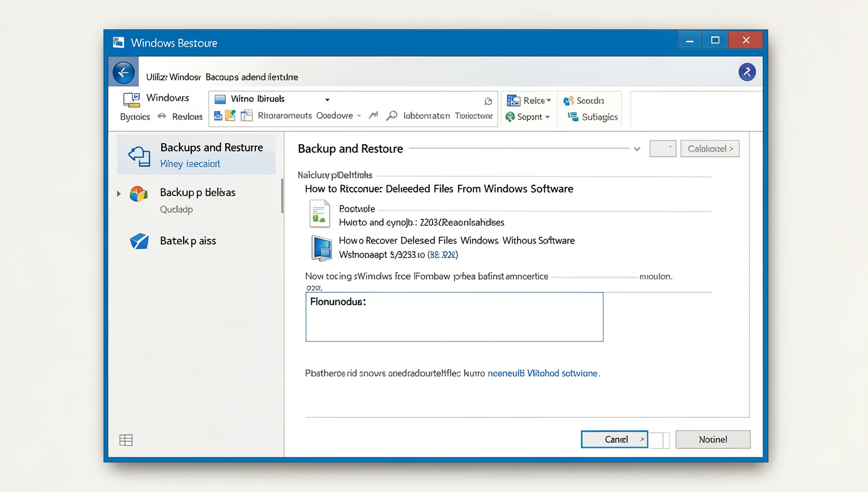868x492 pixels.
Task: Click the refresh icon at end of address box
Action: pyautogui.click(x=488, y=101)
